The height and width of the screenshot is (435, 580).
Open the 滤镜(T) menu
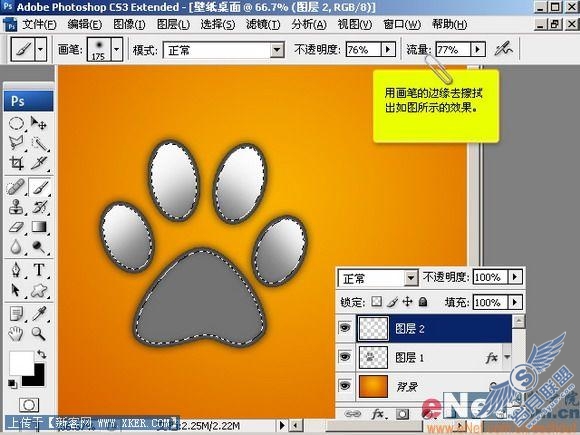point(263,25)
